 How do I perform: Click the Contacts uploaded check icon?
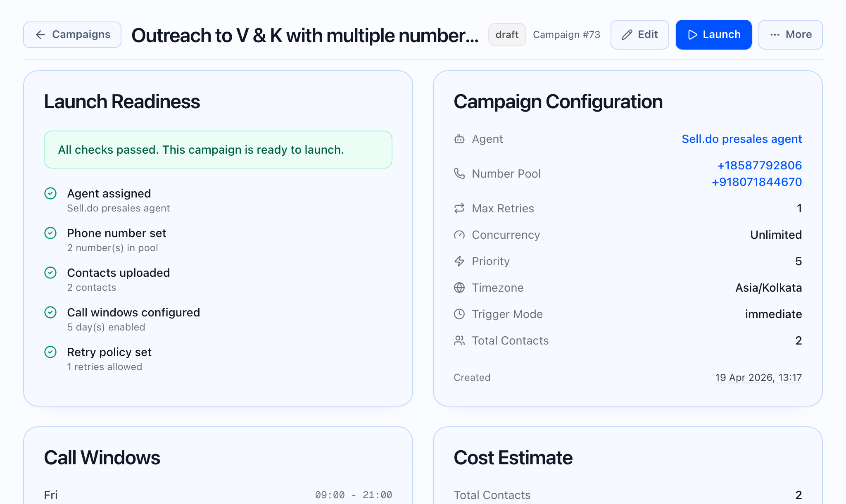[x=50, y=273]
